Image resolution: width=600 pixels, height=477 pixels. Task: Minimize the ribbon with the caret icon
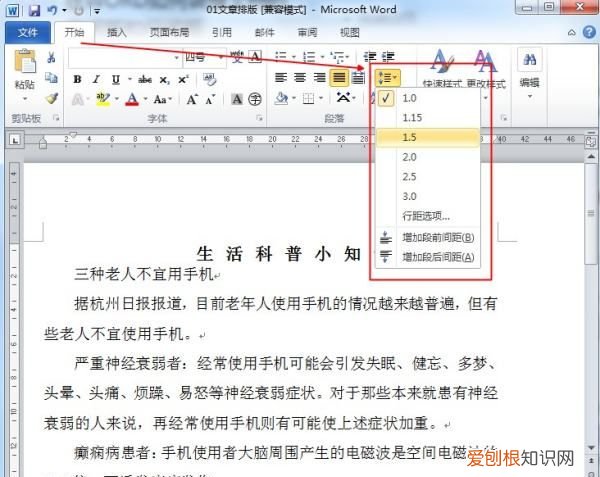(x=571, y=33)
